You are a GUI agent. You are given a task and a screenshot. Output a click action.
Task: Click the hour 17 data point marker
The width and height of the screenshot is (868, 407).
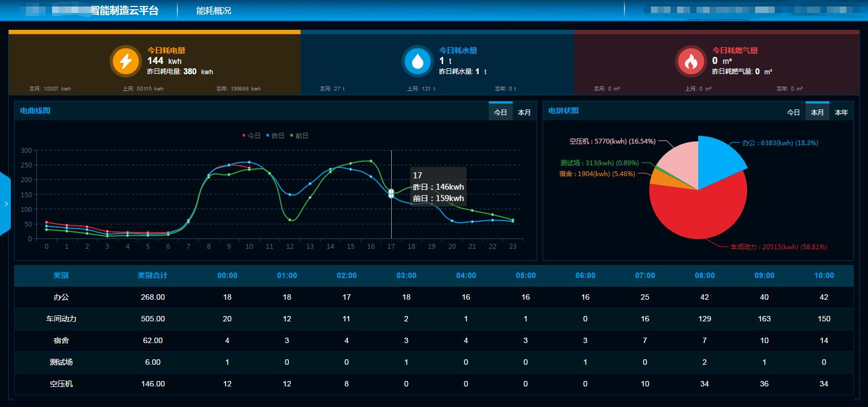click(391, 192)
